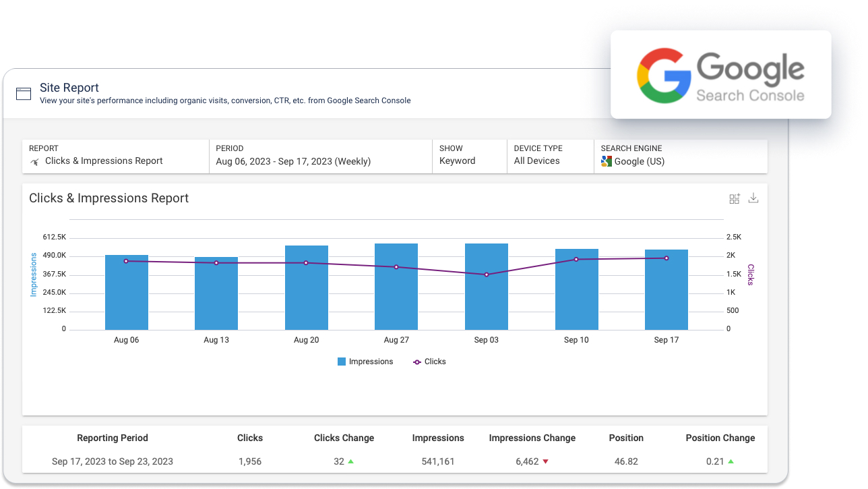Click the Google Search Console logo
The width and height of the screenshot is (868, 489).
point(720,75)
